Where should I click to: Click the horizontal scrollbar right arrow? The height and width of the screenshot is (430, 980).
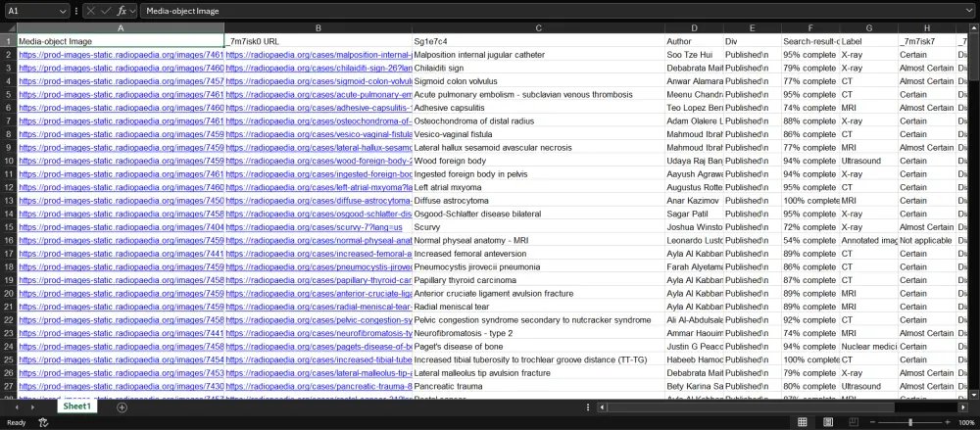(x=962, y=407)
